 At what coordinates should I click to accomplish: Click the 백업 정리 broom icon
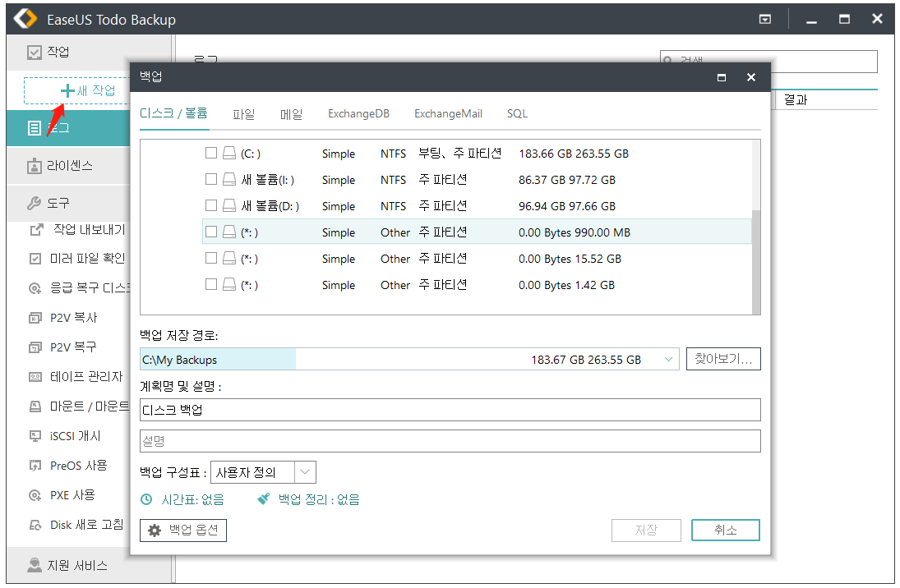pyautogui.click(x=263, y=499)
